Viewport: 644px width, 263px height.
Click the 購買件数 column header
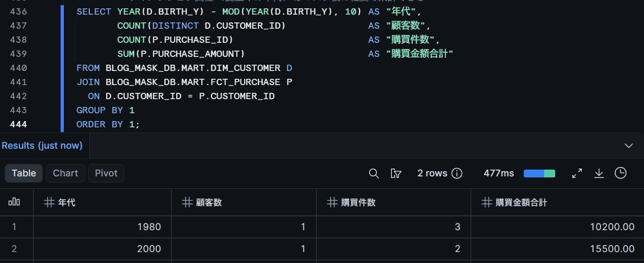click(393, 202)
